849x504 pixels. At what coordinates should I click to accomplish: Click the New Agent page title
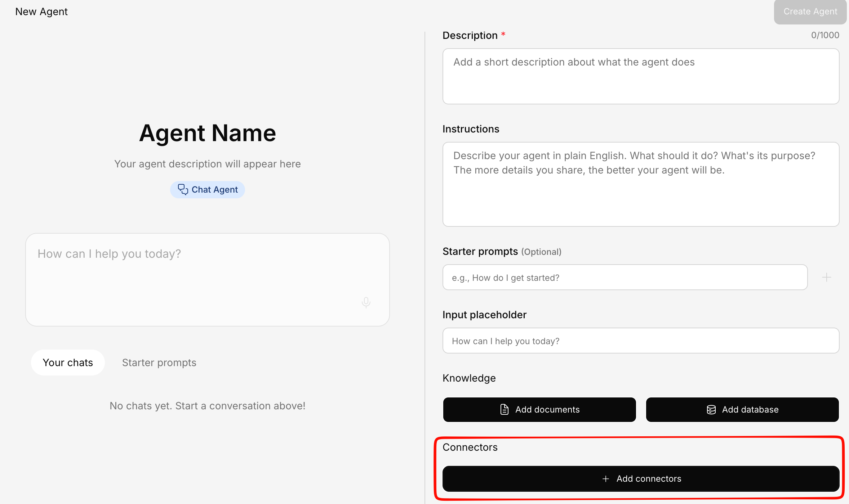(x=41, y=12)
